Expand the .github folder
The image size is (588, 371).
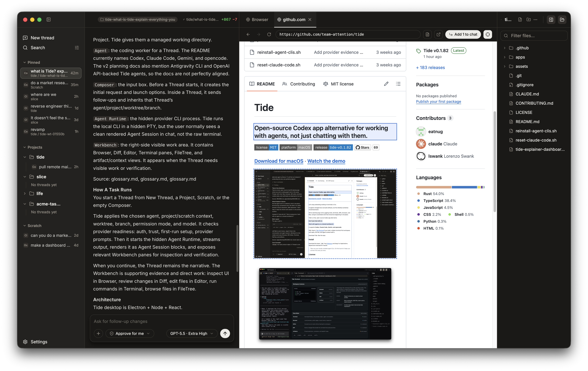pyautogui.click(x=505, y=48)
